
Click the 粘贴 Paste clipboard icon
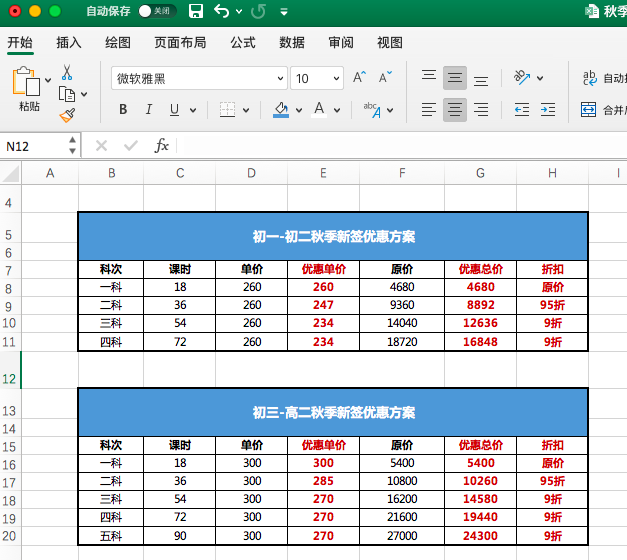[x=26, y=81]
